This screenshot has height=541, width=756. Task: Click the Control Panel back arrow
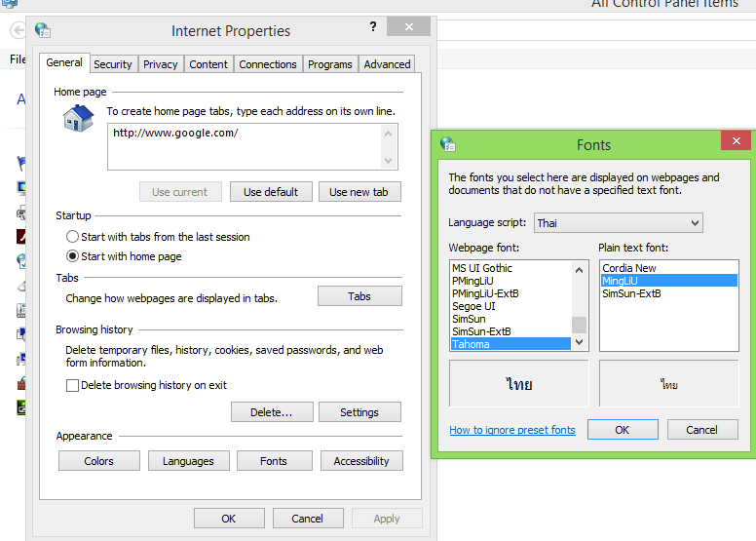point(18,30)
